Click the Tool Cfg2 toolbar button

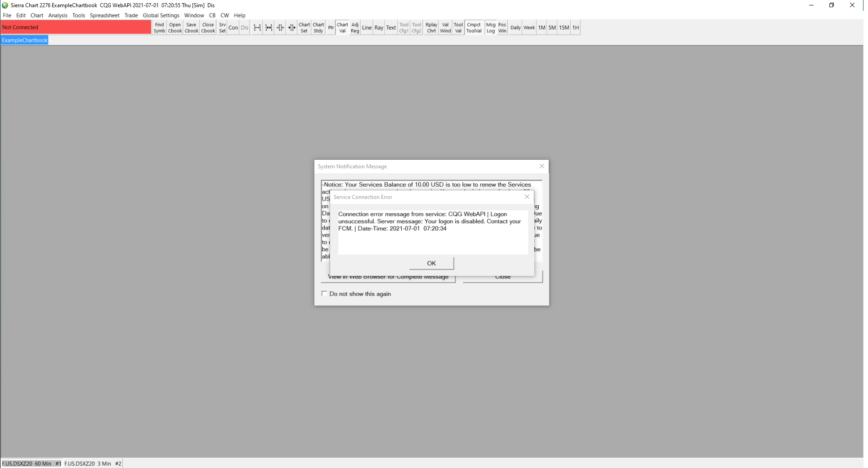tap(417, 28)
